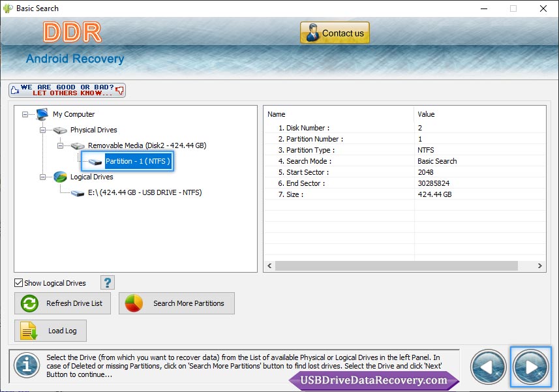Click the thumbs-up icon on feedback banner

(x=14, y=90)
